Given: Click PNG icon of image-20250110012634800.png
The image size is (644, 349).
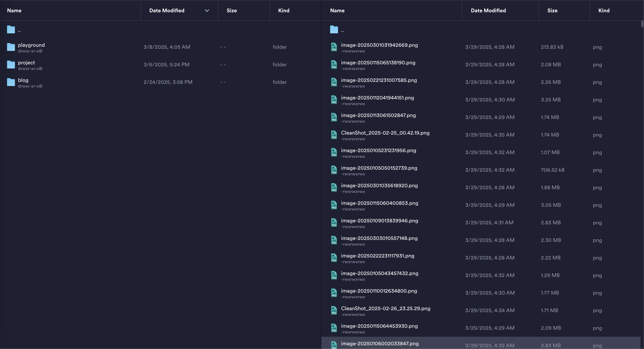Looking at the screenshot, I should [334, 293].
